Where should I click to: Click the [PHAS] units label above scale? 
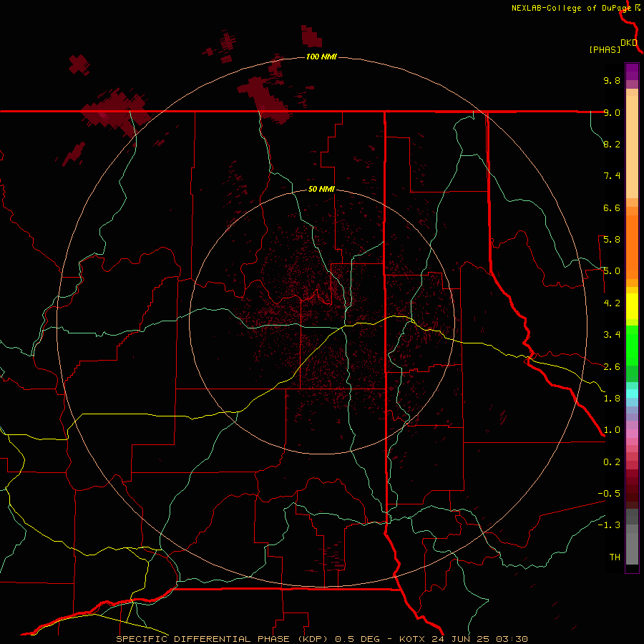pos(605,49)
